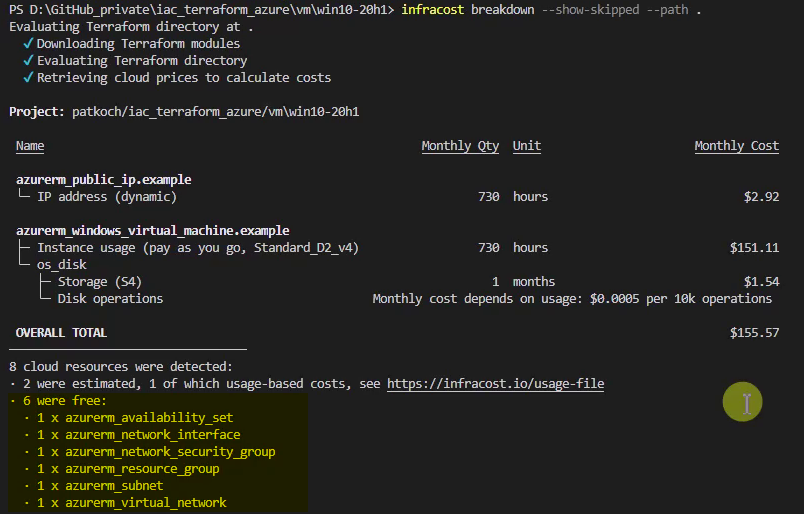The image size is (804, 514).
Task: Click 'Evaluating Terraform directory at .' line
Action: tap(131, 27)
